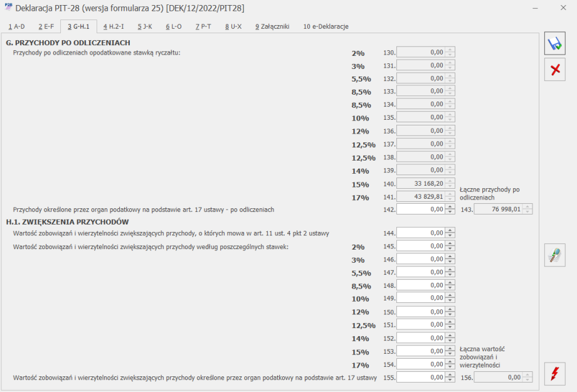Click the H.1. ZWIĘKSZENIA PRZYCHODÓW heading
The image size is (577, 392).
point(67,222)
